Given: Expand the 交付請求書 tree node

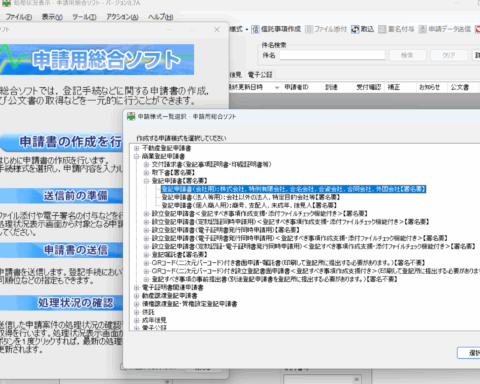Looking at the screenshot, I should [146, 164].
